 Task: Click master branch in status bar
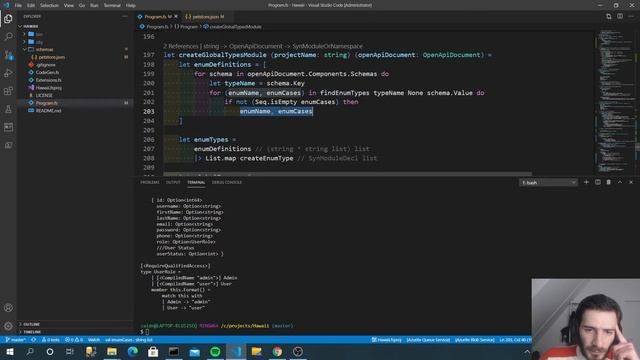click(x=16, y=340)
